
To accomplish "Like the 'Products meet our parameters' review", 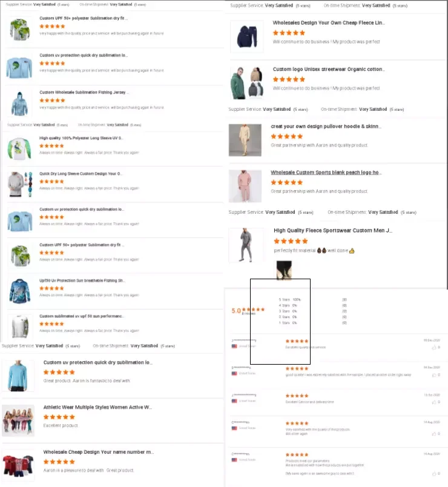I will 434,474.
